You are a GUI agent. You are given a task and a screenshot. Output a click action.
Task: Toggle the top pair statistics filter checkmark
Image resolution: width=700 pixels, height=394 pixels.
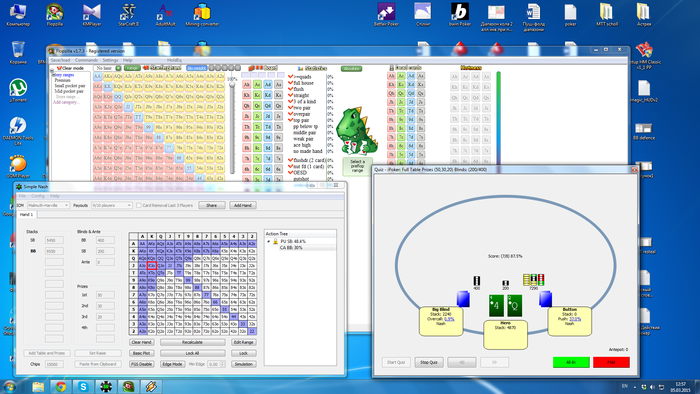[x=291, y=120]
